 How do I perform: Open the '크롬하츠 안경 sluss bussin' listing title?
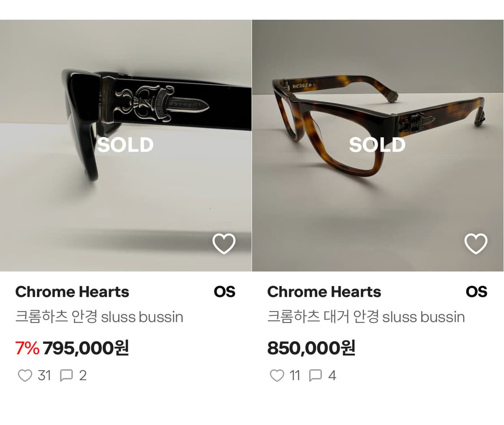point(99,317)
